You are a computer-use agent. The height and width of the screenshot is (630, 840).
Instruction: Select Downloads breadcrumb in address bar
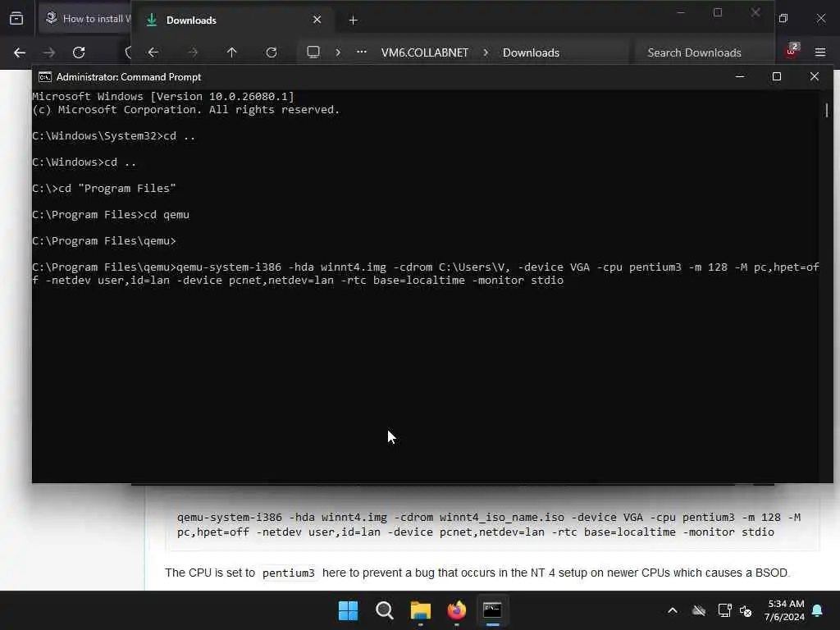click(x=531, y=52)
